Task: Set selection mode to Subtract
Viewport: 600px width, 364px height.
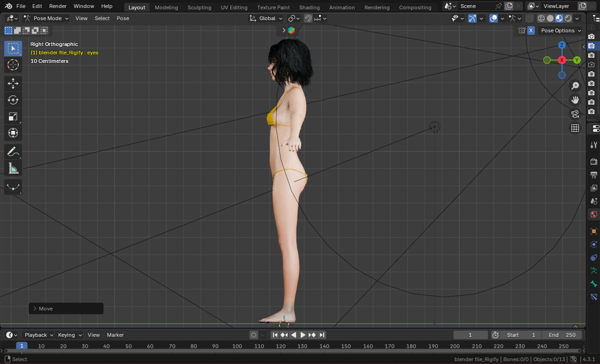Action: [26, 30]
